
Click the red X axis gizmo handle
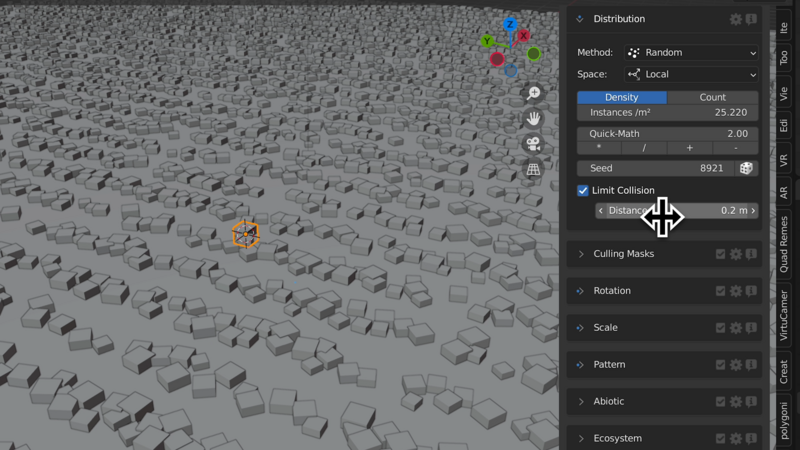click(523, 36)
